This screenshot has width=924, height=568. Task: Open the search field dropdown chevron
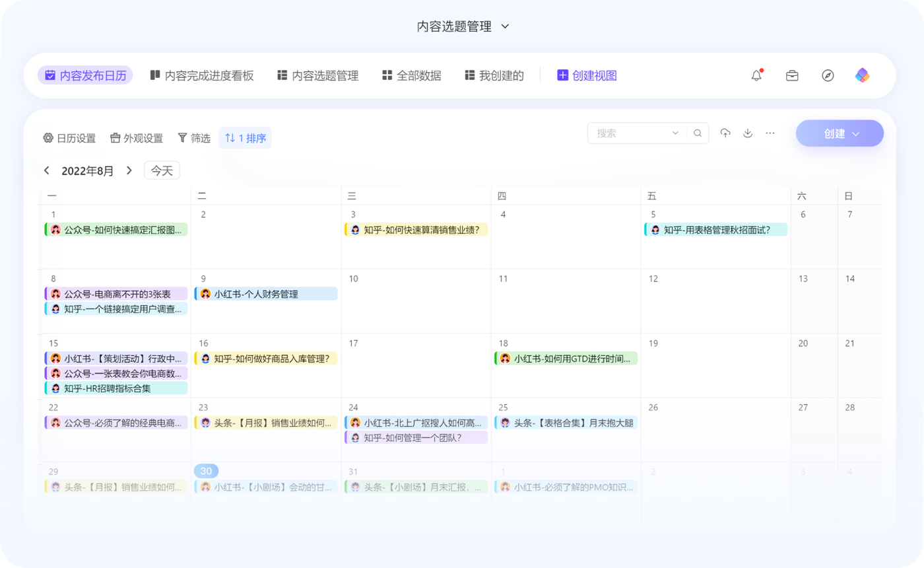coord(675,133)
